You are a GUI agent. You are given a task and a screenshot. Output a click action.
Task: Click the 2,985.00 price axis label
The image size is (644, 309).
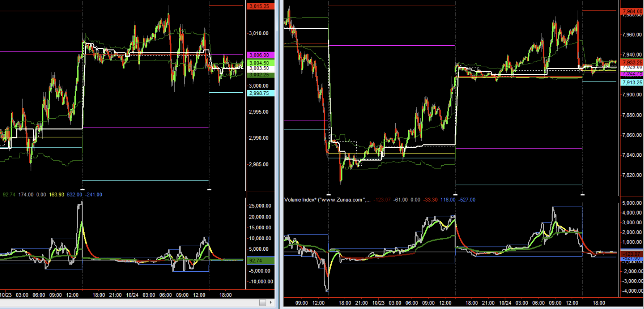[259, 164]
